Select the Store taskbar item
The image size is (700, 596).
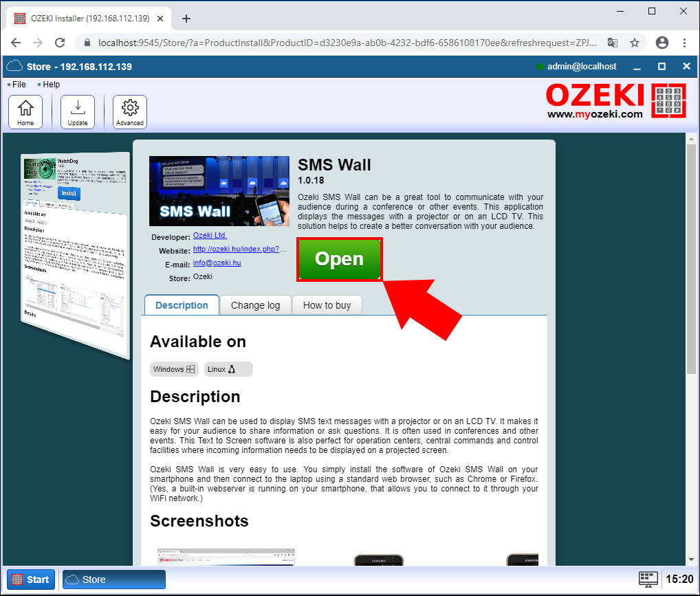114,580
